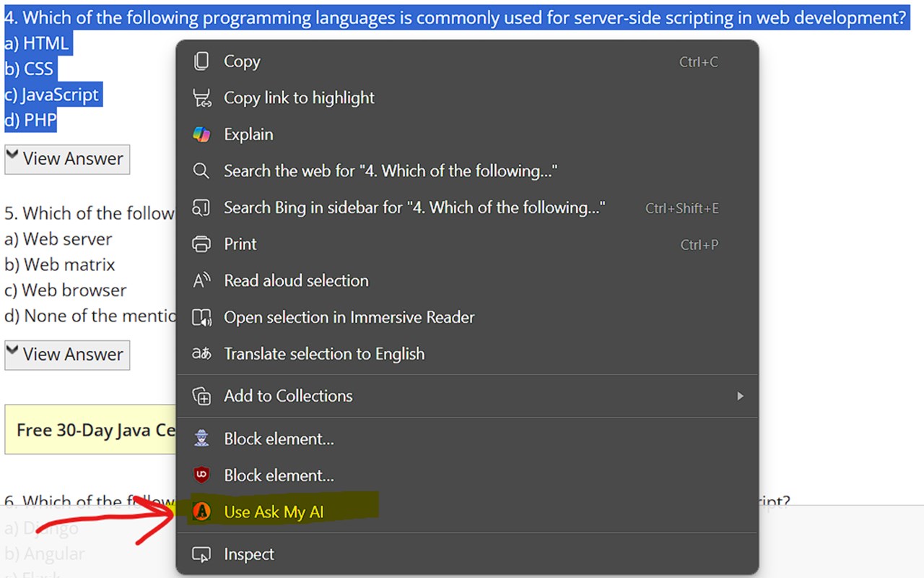The image size is (924, 578).
Task: Expand the Add to Collections submenu arrow
Action: (740, 396)
